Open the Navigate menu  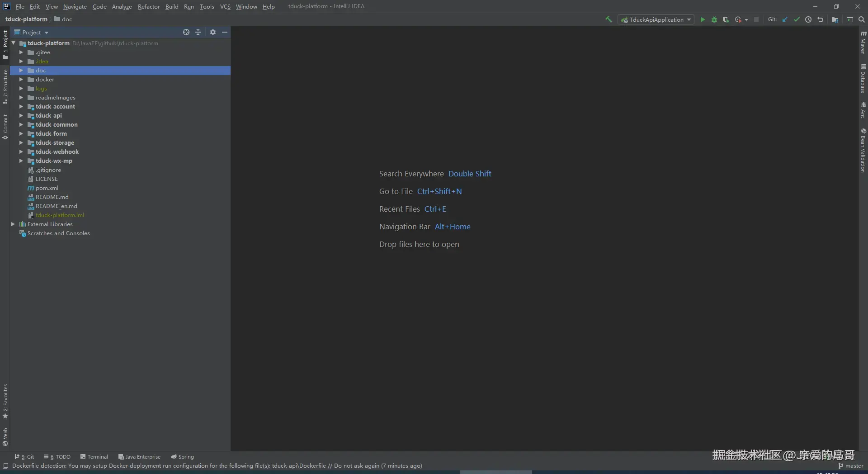tap(75, 6)
